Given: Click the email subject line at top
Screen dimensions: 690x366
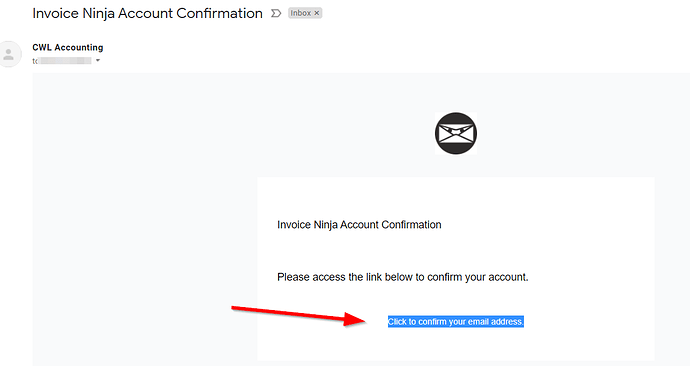Looking at the screenshot, I should 147,13.
